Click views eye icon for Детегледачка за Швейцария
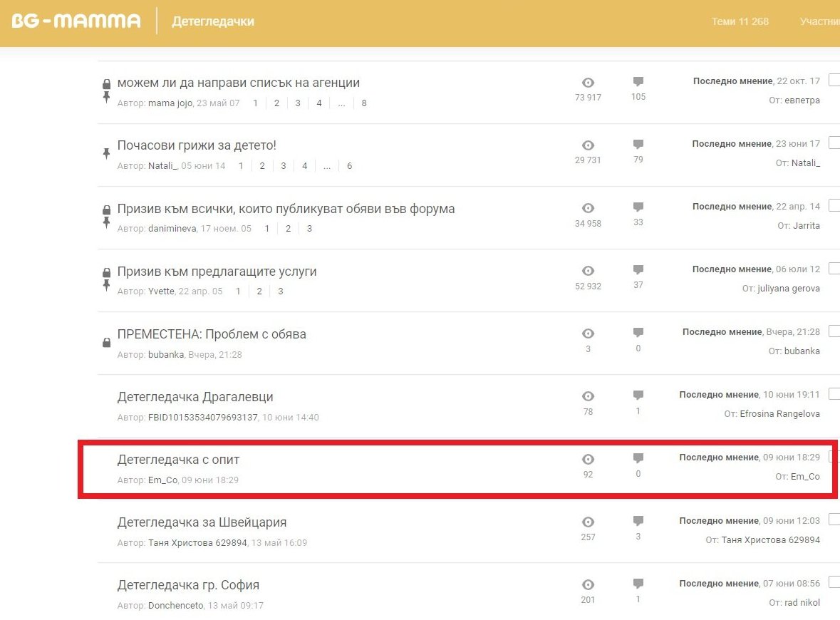Viewport: 840px width, 620px height. pyautogui.click(x=588, y=522)
